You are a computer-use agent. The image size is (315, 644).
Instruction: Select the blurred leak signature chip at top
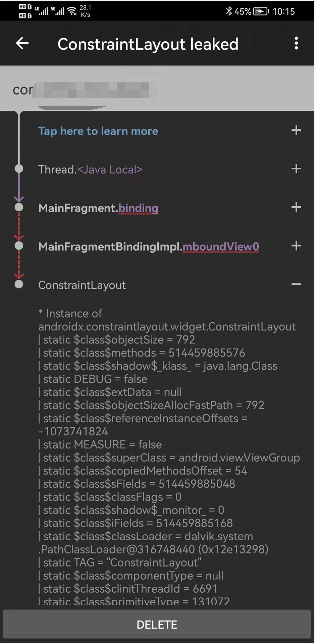click(84, 90)
